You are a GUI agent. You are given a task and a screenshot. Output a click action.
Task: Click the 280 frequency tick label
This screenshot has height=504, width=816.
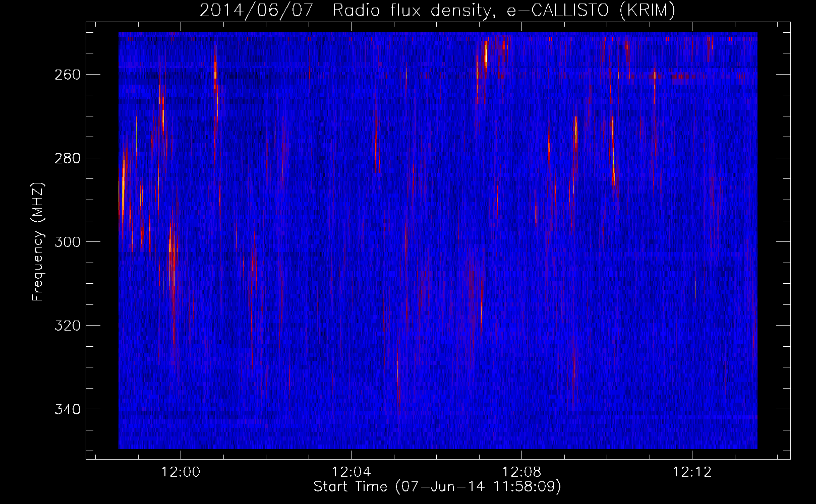pyautogui.click(x=68, y=158)
